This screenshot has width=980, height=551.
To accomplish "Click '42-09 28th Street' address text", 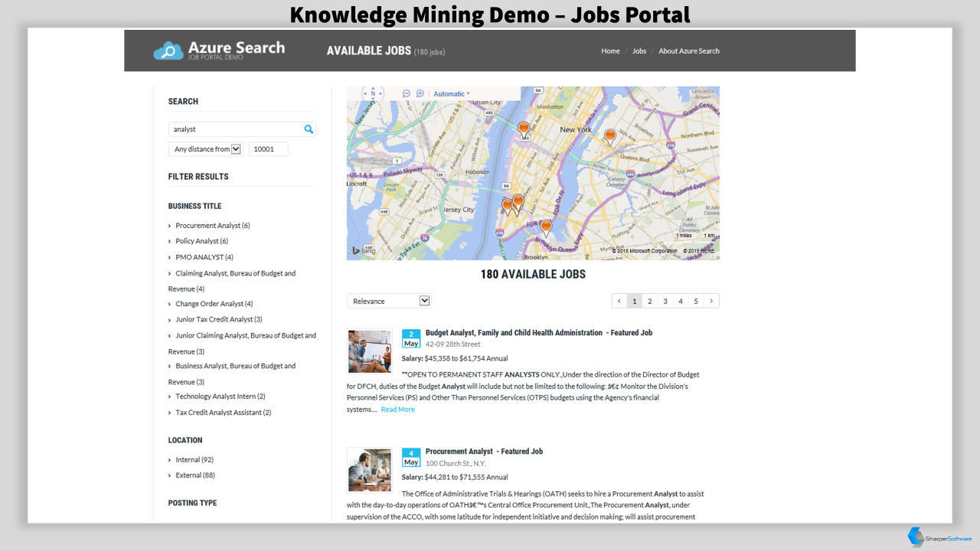I will click(x=453, y=344).
